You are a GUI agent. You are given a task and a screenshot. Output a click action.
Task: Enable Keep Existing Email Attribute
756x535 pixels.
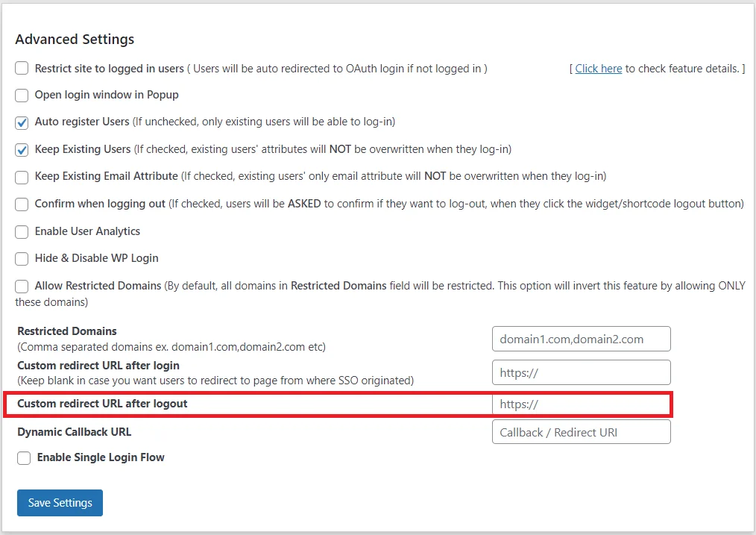tap(22, 177)
